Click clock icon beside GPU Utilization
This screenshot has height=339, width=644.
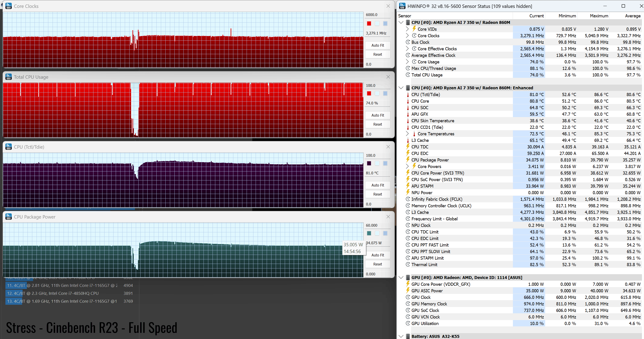[x=408, y=323]
